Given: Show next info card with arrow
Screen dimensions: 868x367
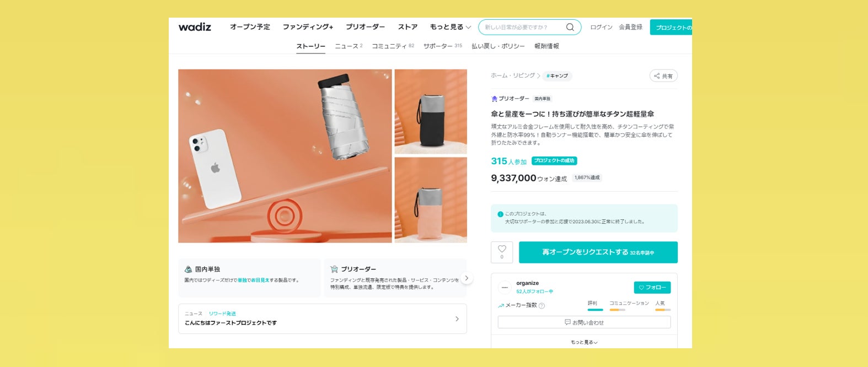Looking at the screenshot, I should click(x=467, y=278).
